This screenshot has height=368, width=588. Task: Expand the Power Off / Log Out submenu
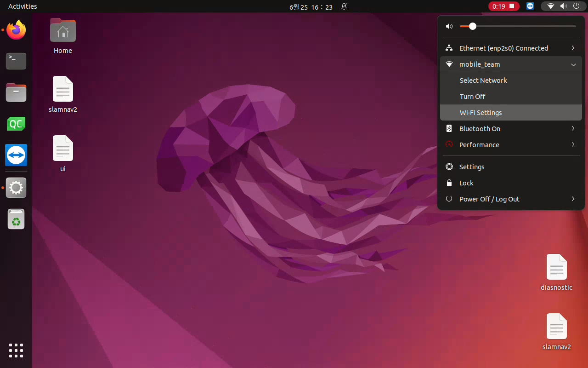click(x=511, y=199)
